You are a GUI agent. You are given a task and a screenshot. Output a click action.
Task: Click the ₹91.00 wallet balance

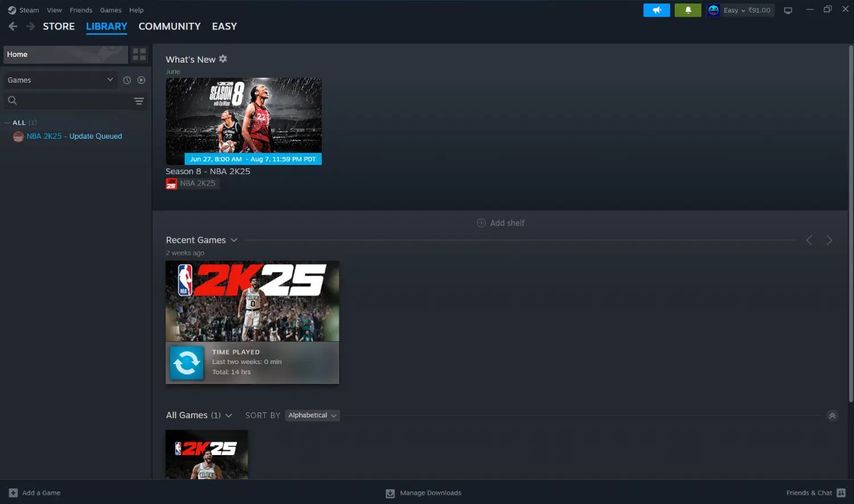pyautogui.click(x=759, y=10)
